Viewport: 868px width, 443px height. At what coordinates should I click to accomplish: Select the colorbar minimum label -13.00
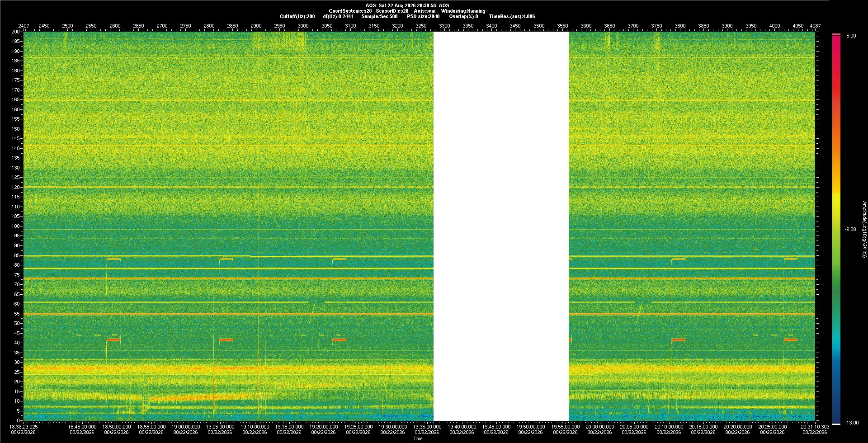(x=851, y=423)
